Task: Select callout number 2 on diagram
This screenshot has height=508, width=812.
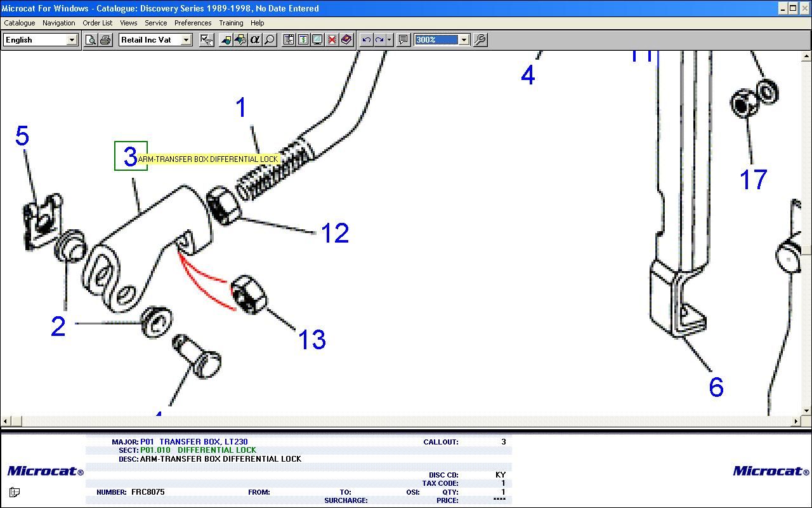Action: click(x=58, y=326)
